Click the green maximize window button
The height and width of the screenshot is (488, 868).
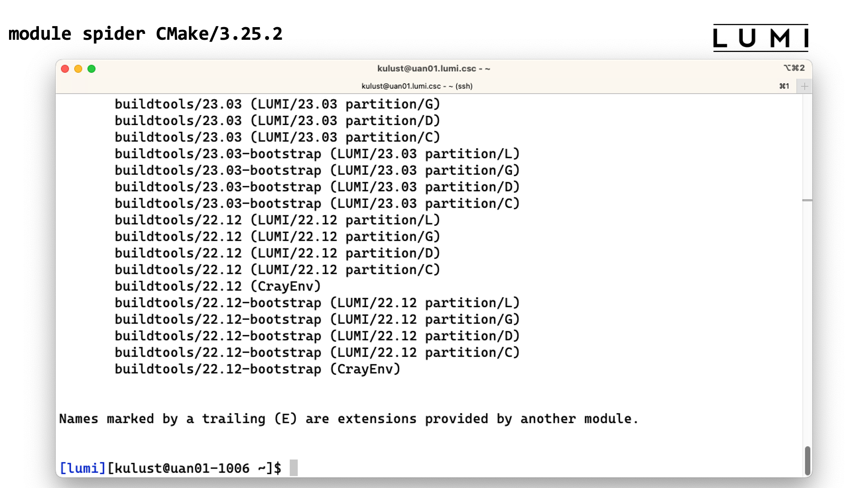click(x=91, y=69)
